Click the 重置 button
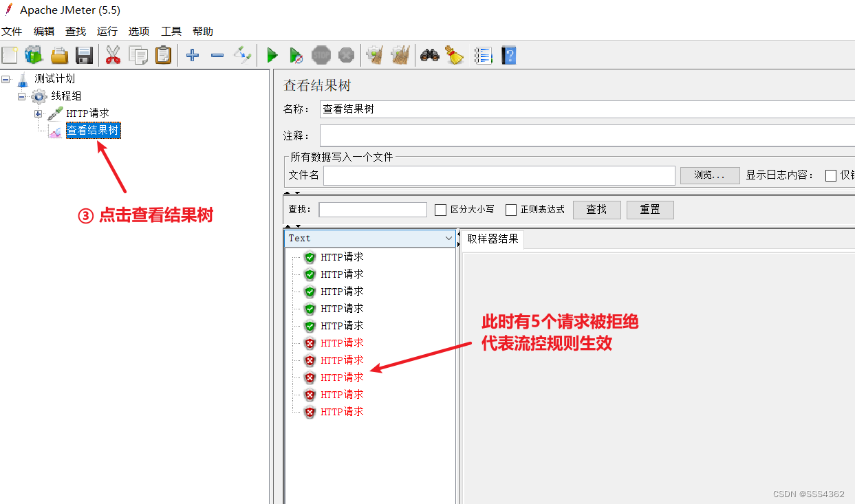This screenshot has width=855, height=504. 650,210
